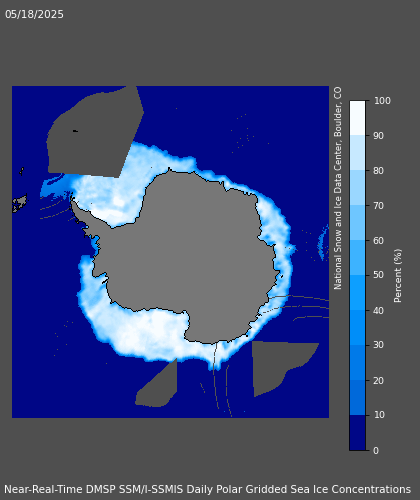
Task: Click the 50 tick label on colorbar
Action: (378, 275)
